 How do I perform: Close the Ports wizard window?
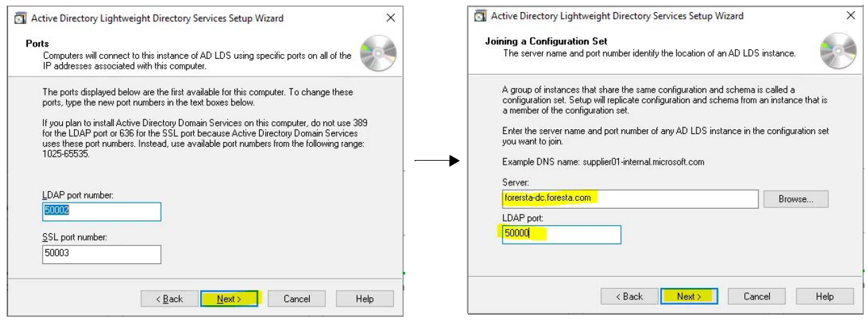(x=391, y=18)
